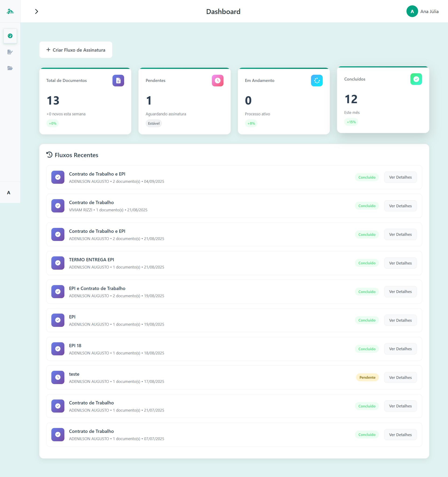Open the folder icon in sidebar
This screenshot has height=477, width=448.
point(10,68)
